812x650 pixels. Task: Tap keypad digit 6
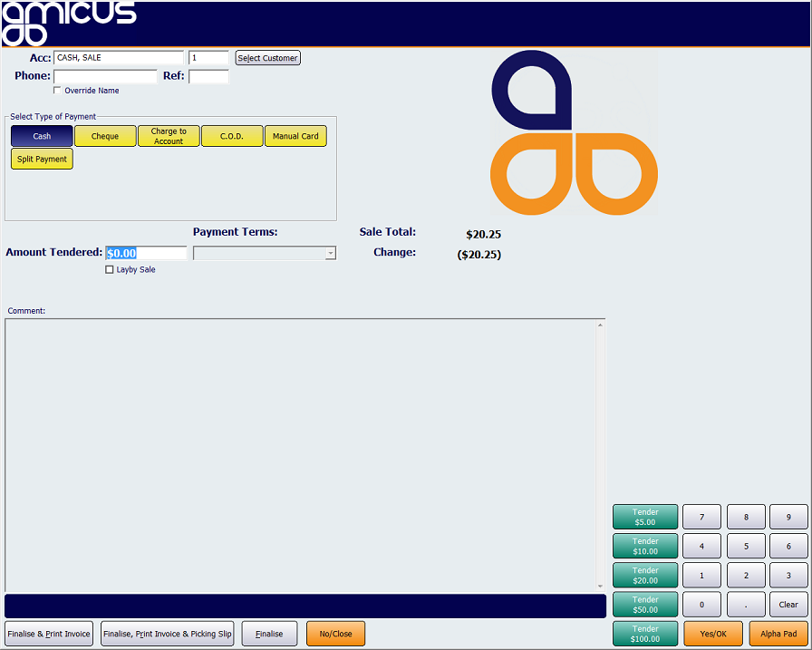[x=788, y=546]
